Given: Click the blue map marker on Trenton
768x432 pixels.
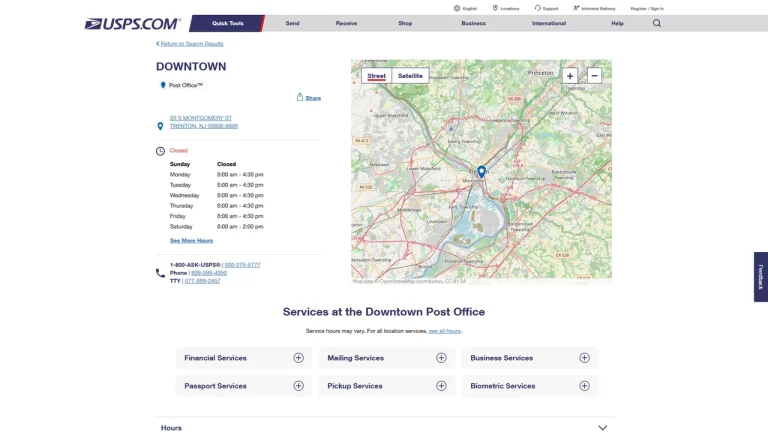Looking at the screenshot, I should pyautogui.click(x=481, y=171).
